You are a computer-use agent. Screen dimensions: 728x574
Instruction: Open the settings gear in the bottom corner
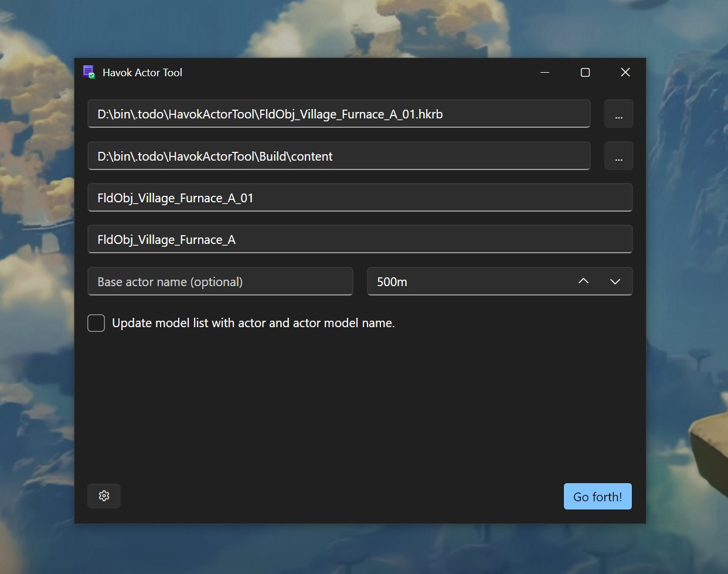104,495
